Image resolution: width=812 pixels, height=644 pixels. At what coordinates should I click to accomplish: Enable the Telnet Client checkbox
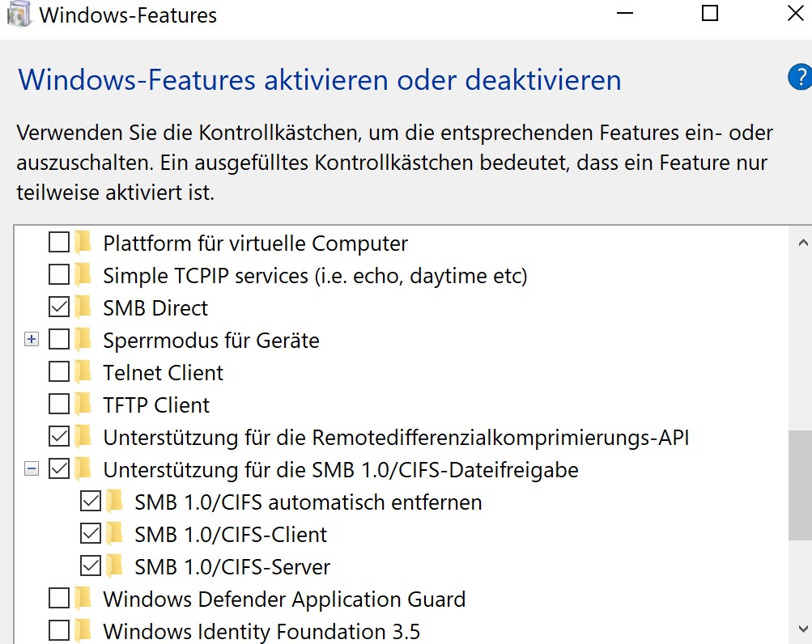pos(59,371)
